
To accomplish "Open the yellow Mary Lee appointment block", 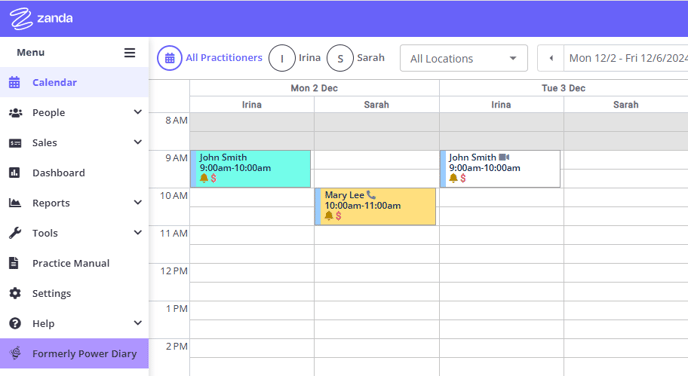I will coord(376,207).
